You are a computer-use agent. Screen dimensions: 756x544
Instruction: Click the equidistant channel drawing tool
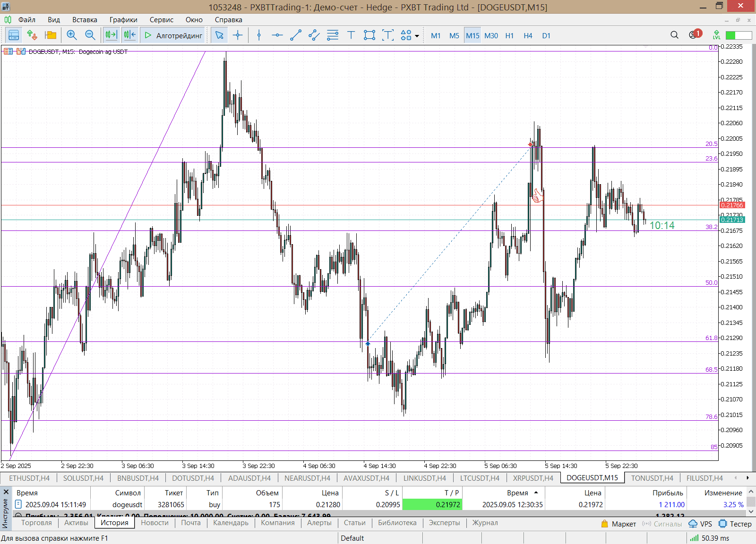[314, 35]
